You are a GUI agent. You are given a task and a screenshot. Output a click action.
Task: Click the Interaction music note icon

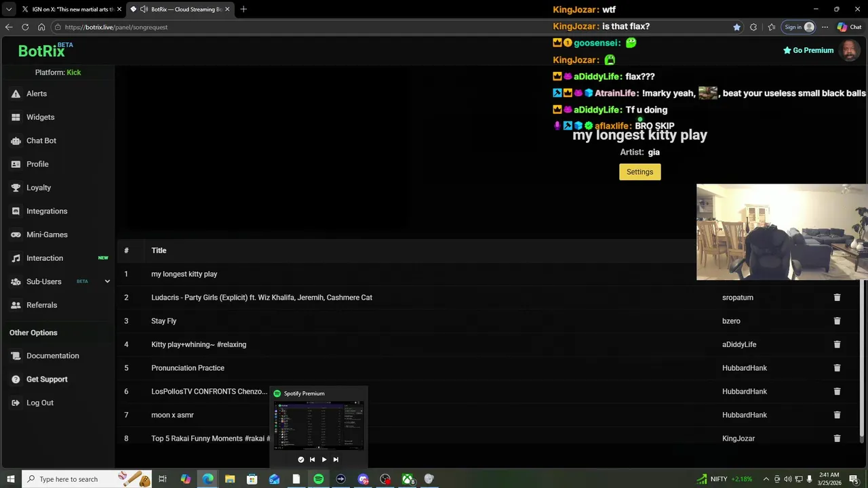pos(16,258)
